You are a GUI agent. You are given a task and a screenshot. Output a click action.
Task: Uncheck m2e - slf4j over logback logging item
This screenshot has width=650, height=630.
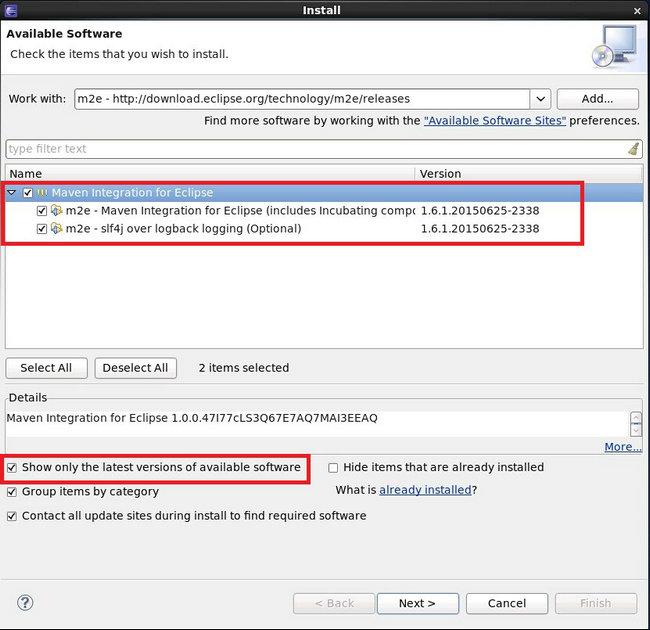(41, 228)
